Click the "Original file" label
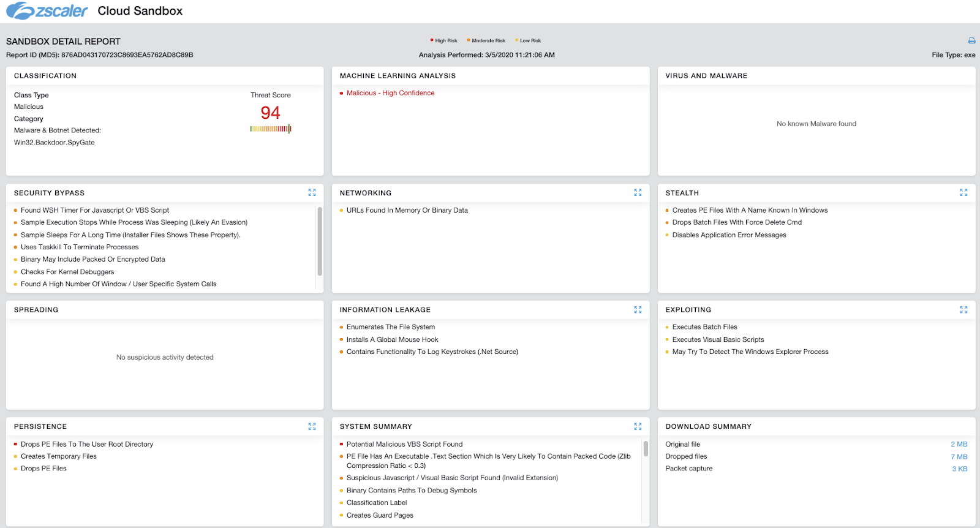980x528 pixels. [683, 444]
